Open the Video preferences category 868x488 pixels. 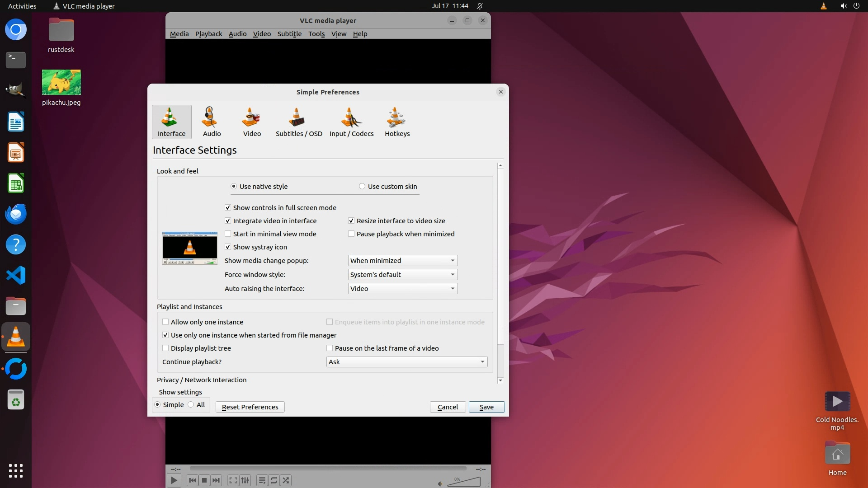(252, 122)
